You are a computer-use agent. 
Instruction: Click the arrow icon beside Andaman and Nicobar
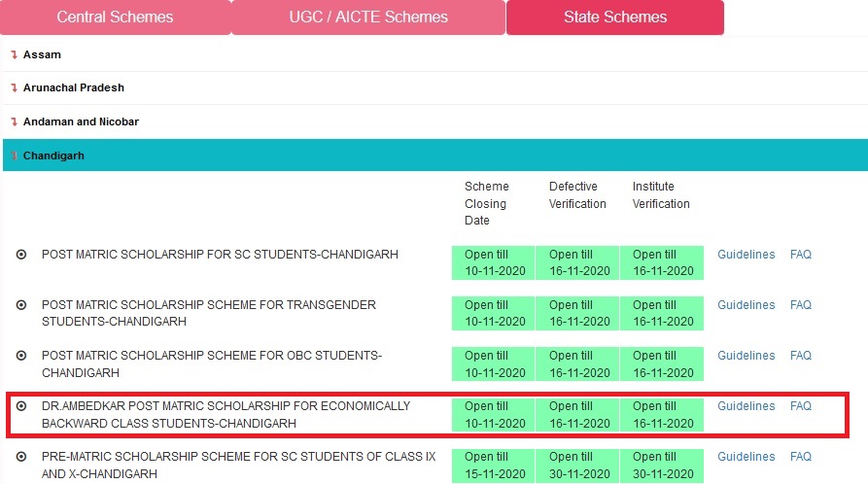point(14,121)
